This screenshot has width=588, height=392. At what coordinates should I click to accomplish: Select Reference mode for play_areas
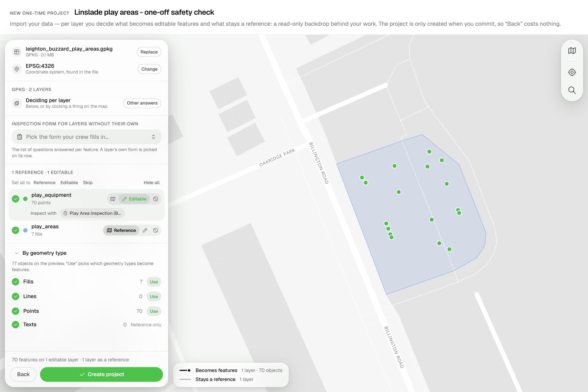click(121, 231)
